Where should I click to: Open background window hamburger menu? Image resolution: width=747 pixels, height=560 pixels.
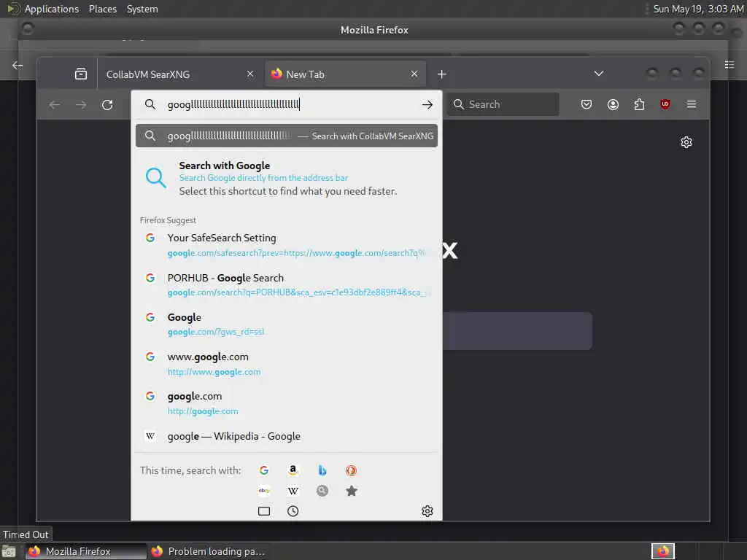(x=729, y=65)
